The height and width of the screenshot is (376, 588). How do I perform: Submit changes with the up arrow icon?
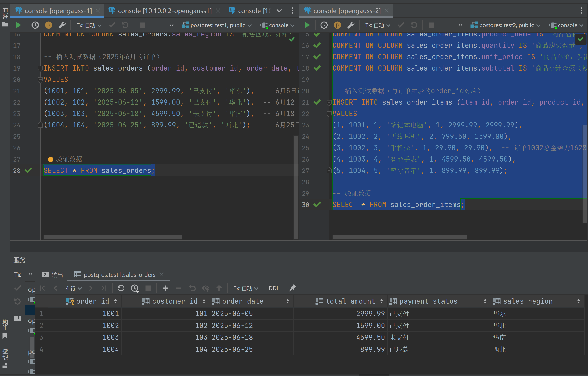coord(219,288)
